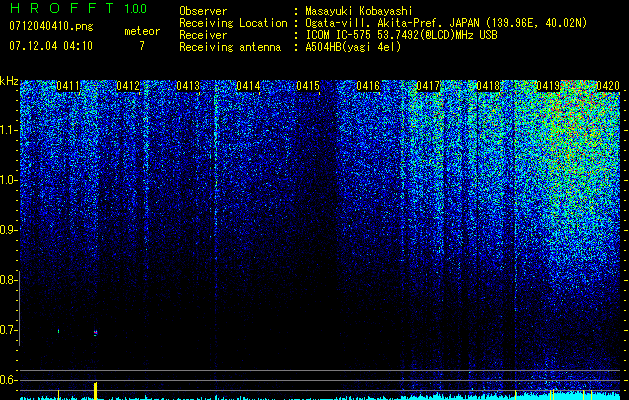Click the timestamp 07.12.04 04:10

(x=51, y=46)
